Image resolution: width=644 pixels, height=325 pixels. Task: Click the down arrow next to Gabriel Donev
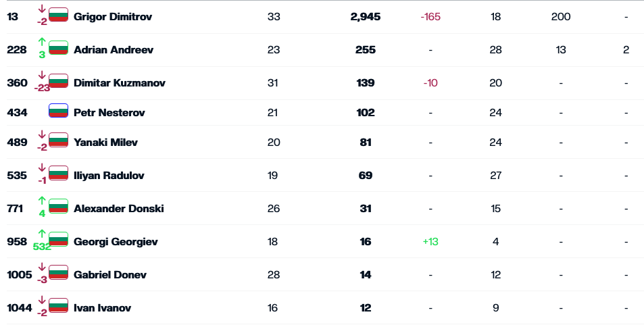click(42, 267)
